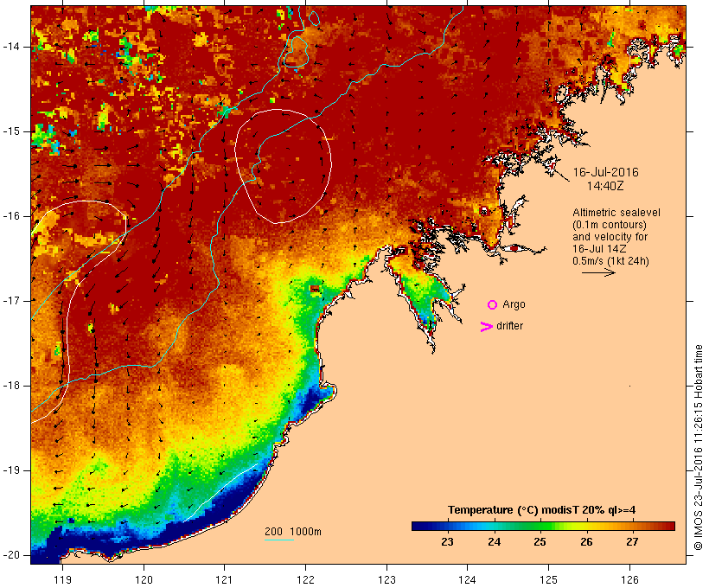The image size is (709, 588).
Task: Click the IMOS copyright timestamp text
Action: coord(699,447)
